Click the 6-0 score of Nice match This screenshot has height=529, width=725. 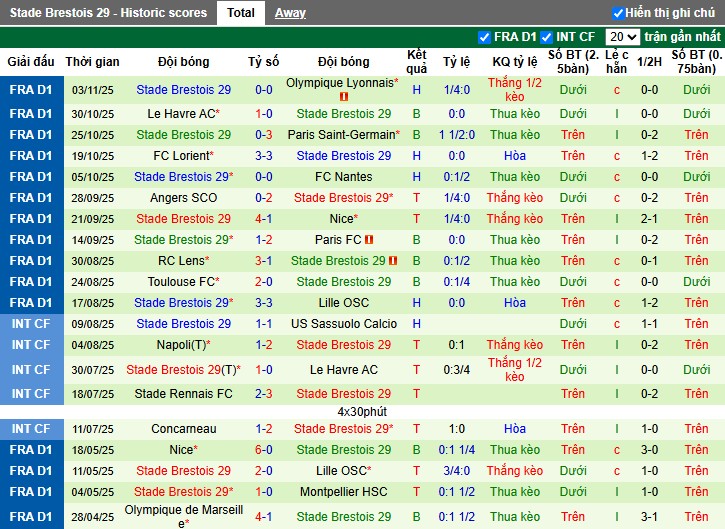[264, 450]
